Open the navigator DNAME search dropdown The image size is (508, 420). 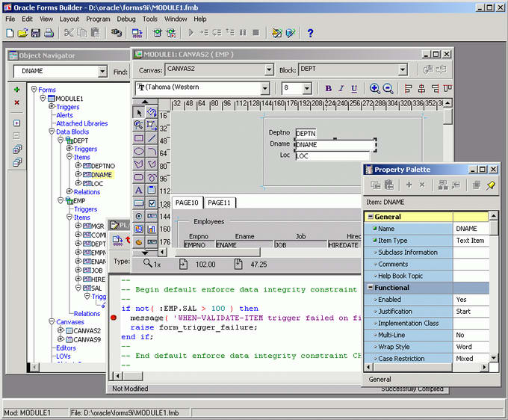(102, 71)
